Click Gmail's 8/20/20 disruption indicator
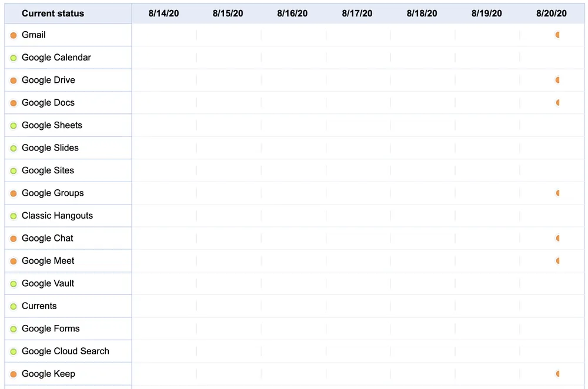The width and height of the screenshot is (588, 389). [557, 35]
